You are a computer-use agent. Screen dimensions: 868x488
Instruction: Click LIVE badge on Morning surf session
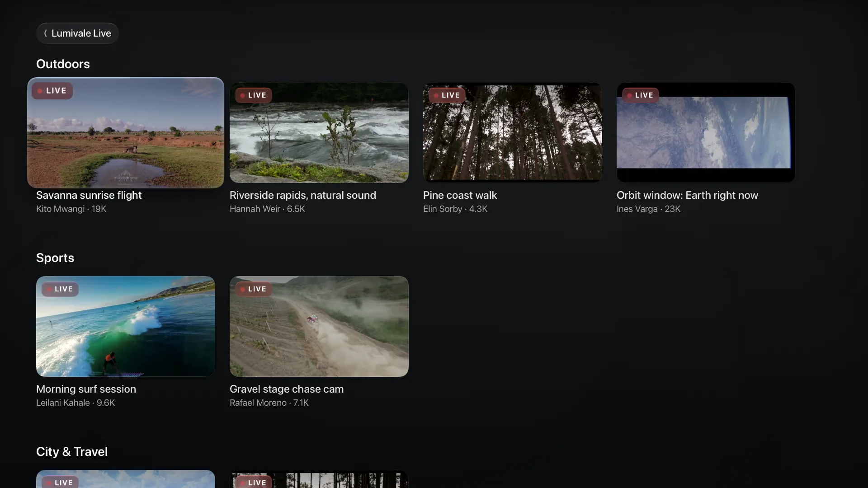(60, 289)
